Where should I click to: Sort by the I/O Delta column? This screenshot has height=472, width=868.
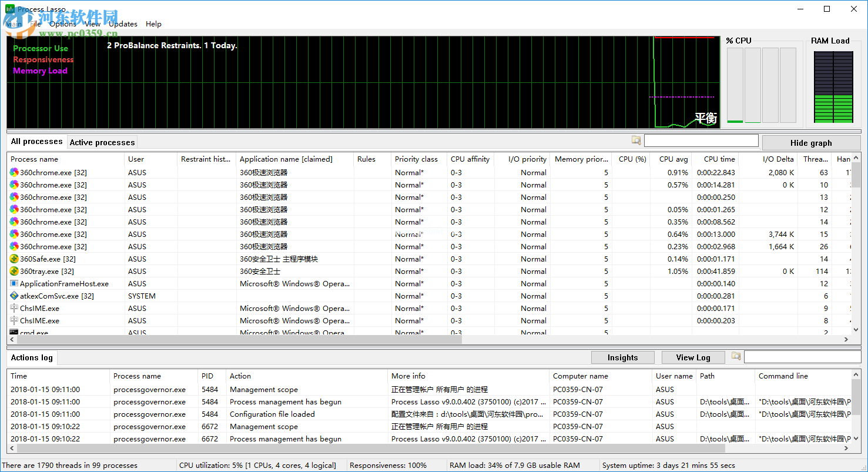click(768, 159)
